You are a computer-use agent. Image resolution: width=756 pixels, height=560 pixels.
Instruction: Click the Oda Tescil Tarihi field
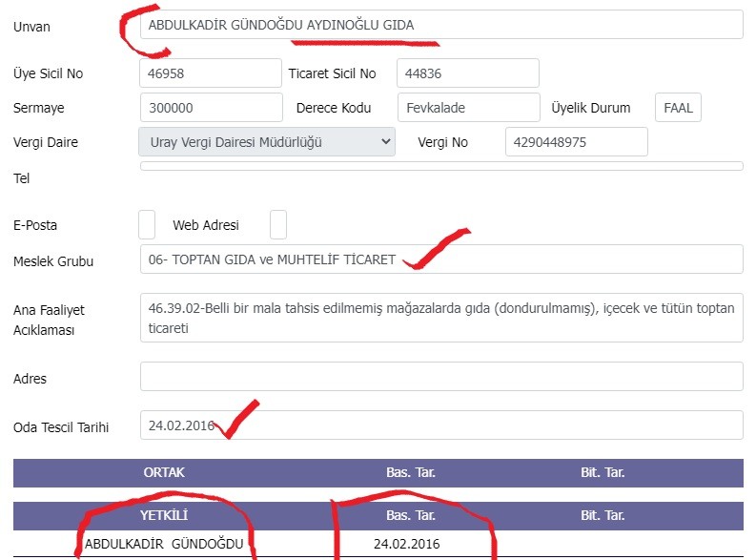(x=441, y=425)
